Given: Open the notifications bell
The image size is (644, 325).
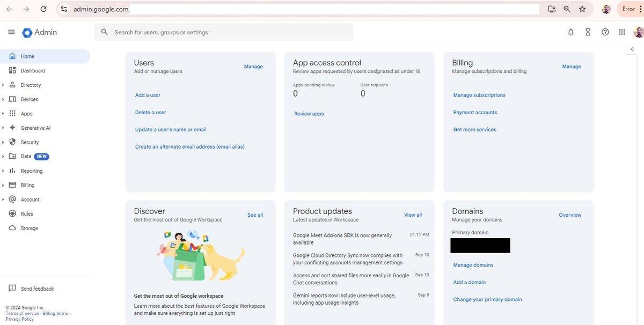Looking at the screenshot, I should click(571, 32).
